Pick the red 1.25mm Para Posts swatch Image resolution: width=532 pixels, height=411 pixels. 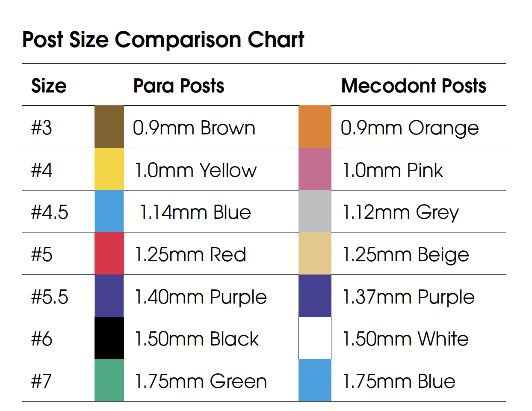pos(109,253)
